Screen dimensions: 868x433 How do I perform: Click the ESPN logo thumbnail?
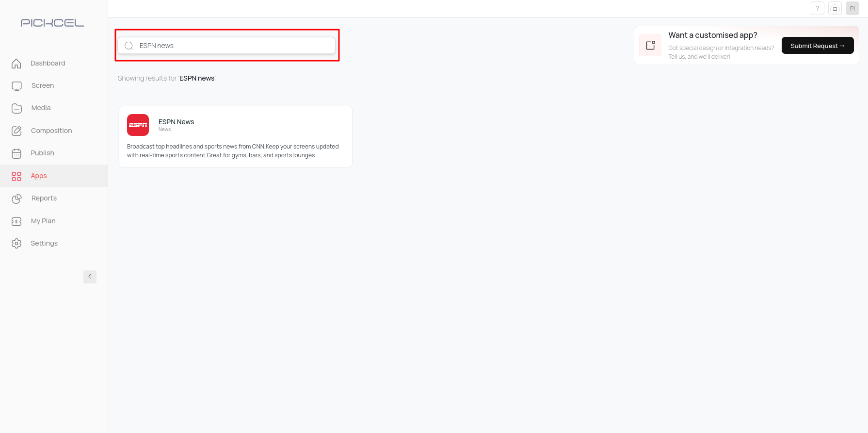coord(138,125)
